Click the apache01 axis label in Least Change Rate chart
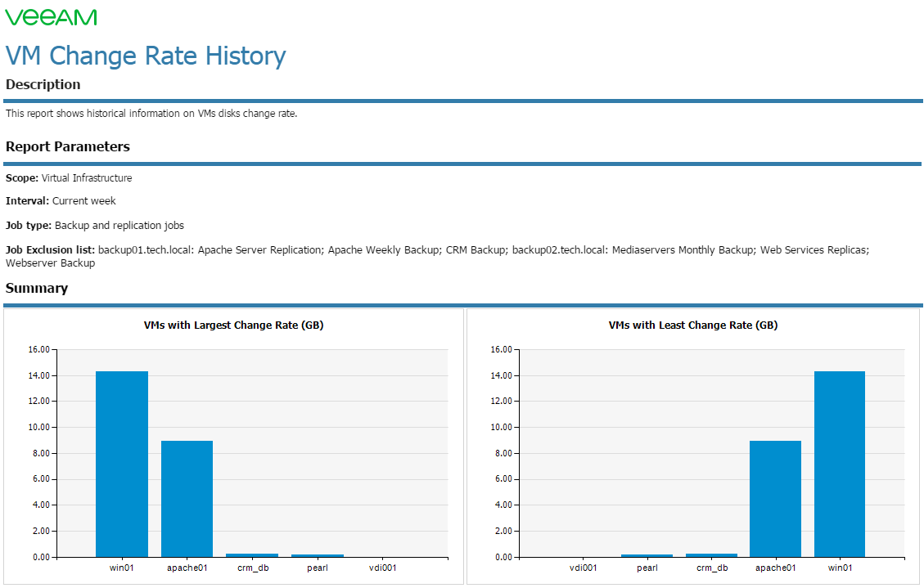 tap(776, 568)
